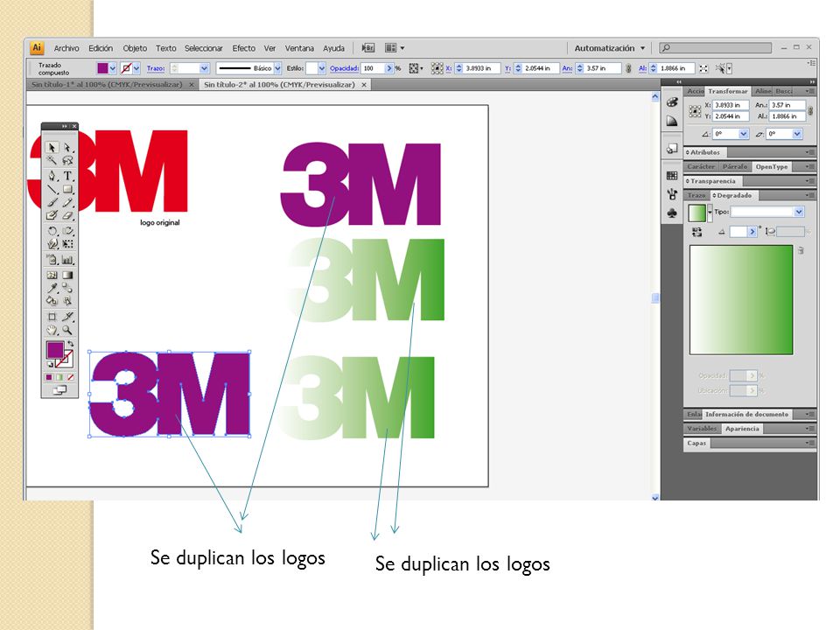Pick the Symbol Sprayer tool
840x630 pixels.
point(52,260)
